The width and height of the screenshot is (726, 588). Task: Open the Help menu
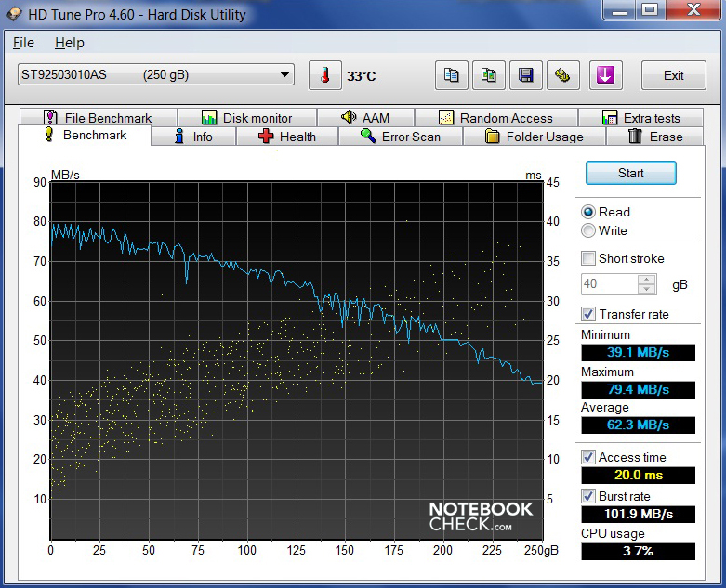point(70,43)
